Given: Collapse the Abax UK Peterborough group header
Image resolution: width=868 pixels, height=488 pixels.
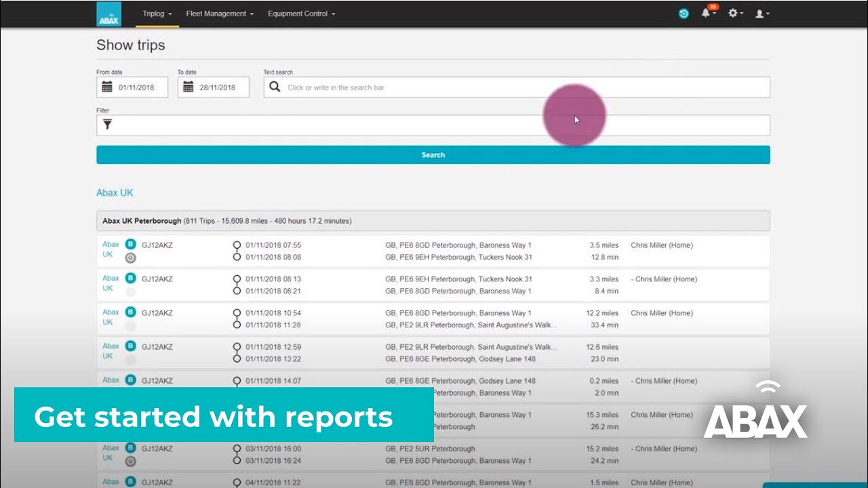Looking at the screenshot, I should pyautogui.click(x=433, y=221).
